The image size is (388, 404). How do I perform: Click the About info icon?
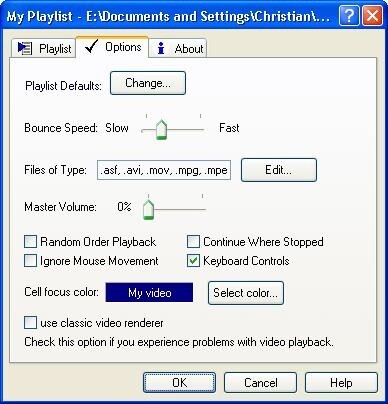coord(161,48)
